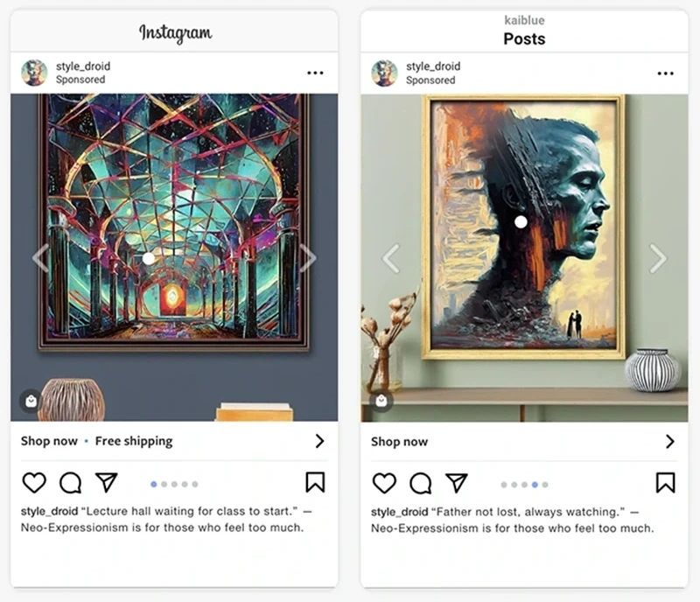Go to next image on Lecture hall carousel
The image size is (700, 602).
(308, 257)
